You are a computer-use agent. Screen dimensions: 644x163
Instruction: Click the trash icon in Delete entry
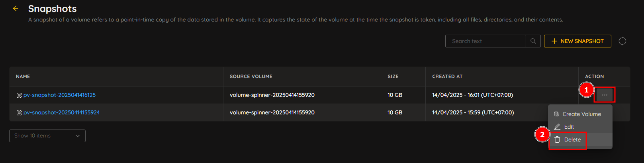tap(557, 139)
